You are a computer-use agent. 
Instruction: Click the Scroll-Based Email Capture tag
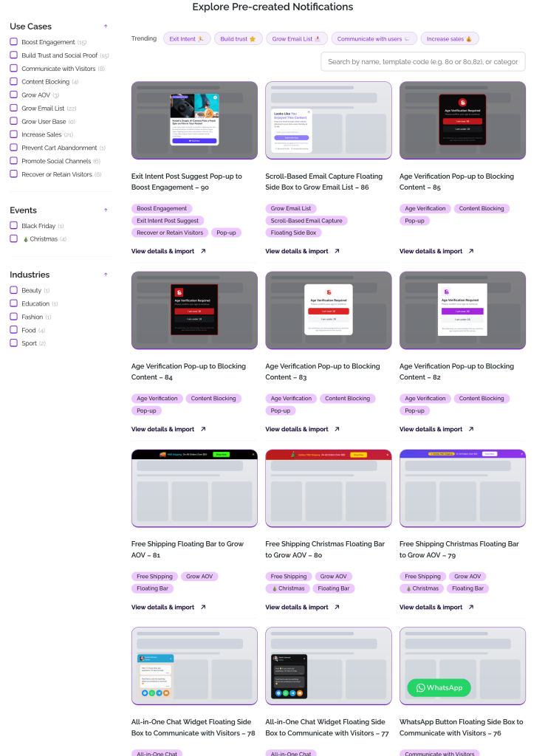pos(306,220)
